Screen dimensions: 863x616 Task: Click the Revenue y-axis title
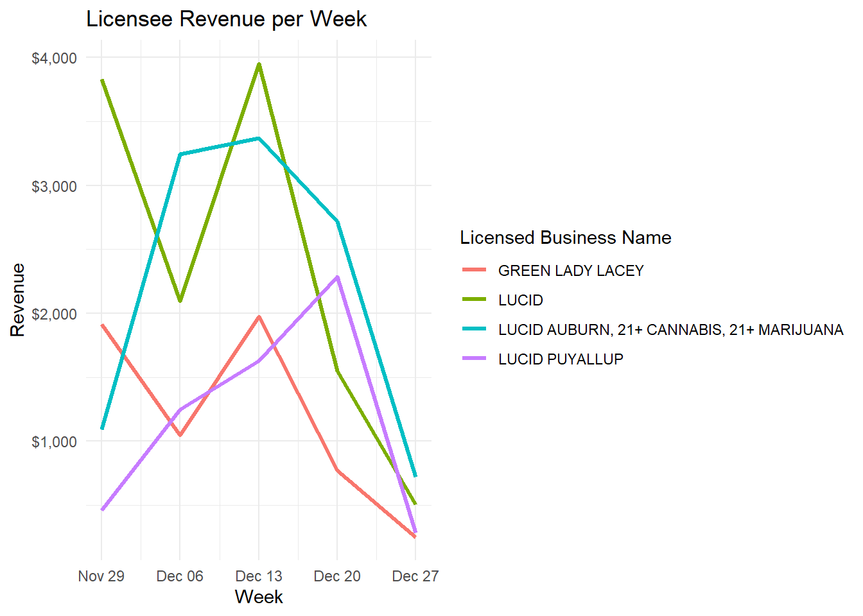[x=17, y=300]
